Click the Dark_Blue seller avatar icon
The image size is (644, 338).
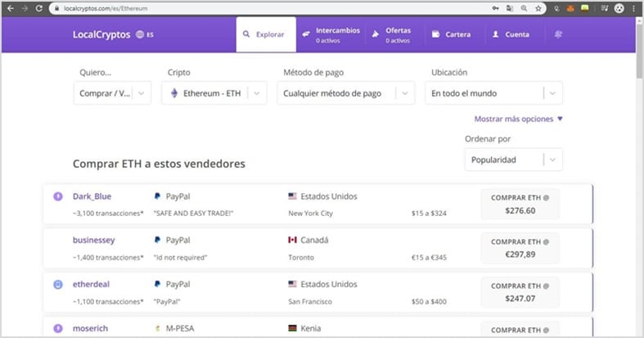tap(58, 196)
